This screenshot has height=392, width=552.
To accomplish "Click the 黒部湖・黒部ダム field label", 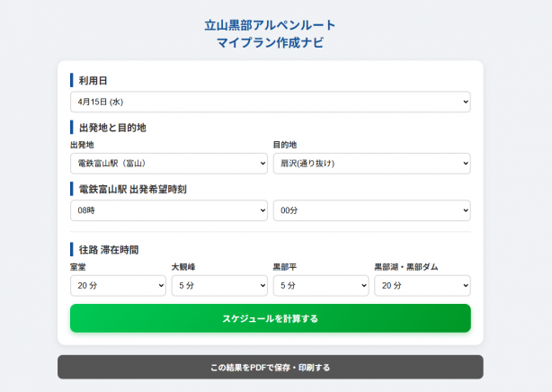I will [x=405, y=267].
